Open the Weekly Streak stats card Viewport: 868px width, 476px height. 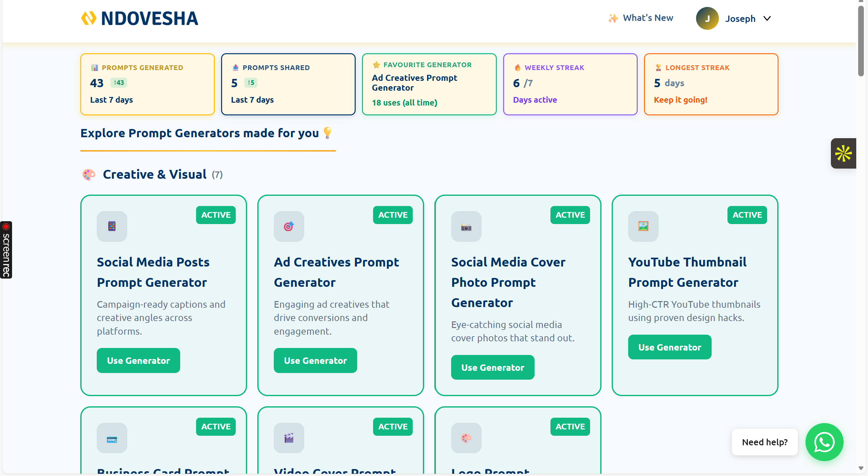570,84
